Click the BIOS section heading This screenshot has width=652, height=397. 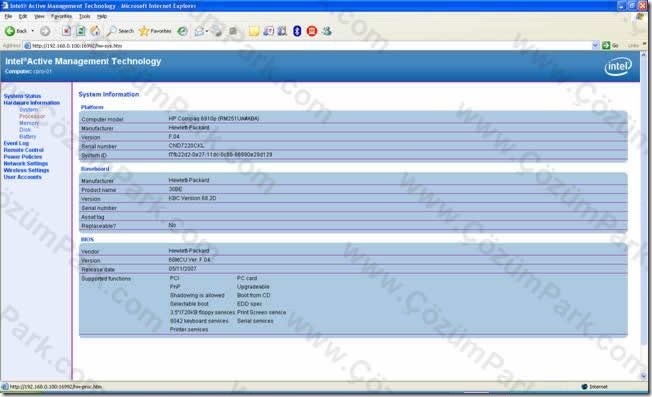pos(87,239)
